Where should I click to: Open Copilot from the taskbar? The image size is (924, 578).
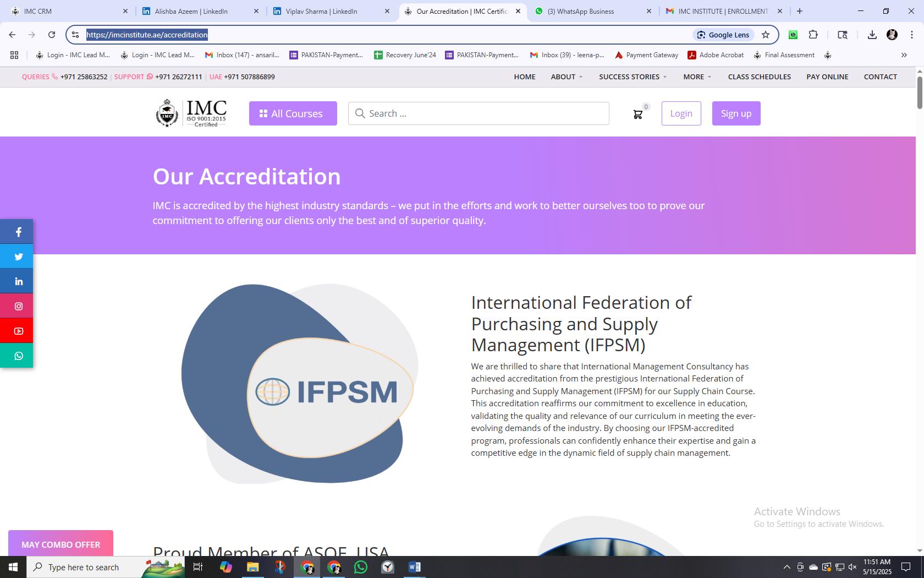[x=226, y=567]
